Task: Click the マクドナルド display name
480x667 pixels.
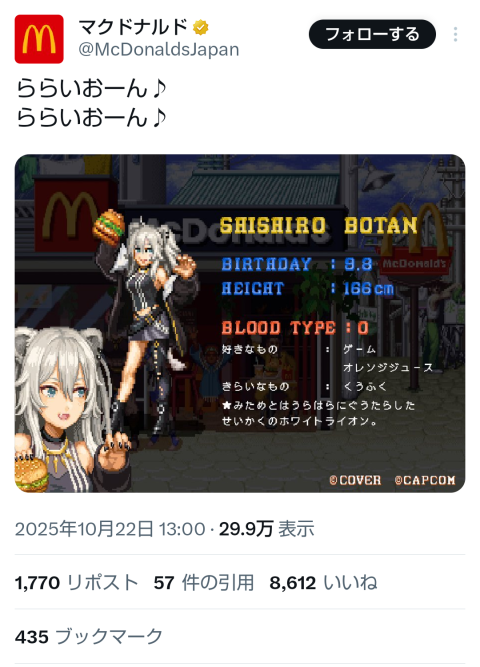Action: point(133,27)
